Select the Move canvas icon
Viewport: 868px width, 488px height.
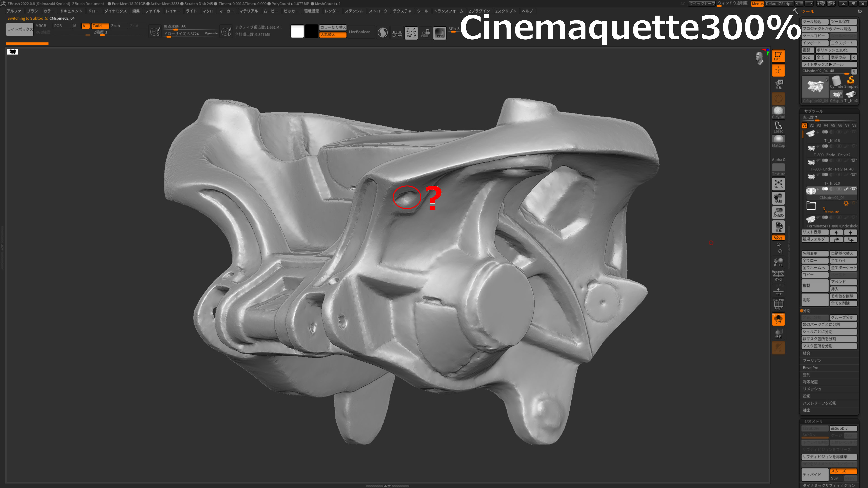778,198
